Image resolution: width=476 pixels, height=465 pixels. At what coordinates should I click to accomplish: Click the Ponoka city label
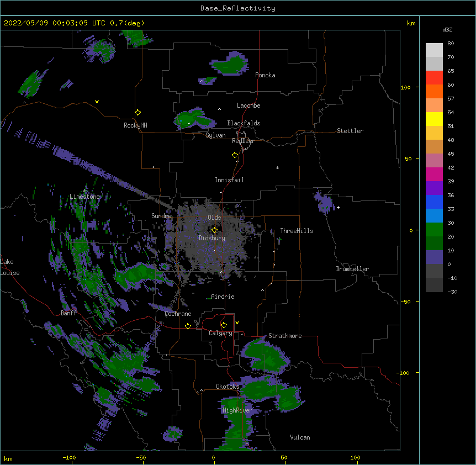pos(265,75)
